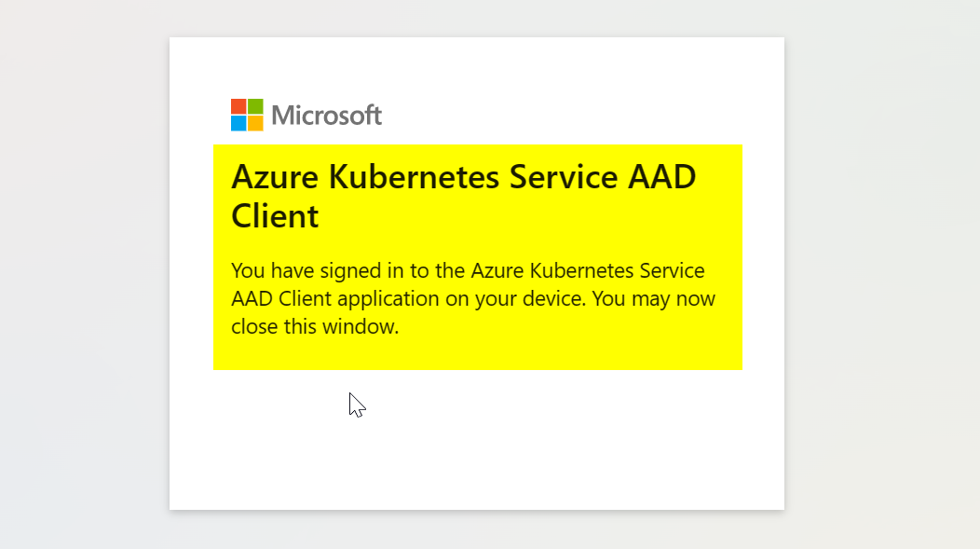
Task: Click the yellow square of Microsoft logo
Action: pos(255,123)
